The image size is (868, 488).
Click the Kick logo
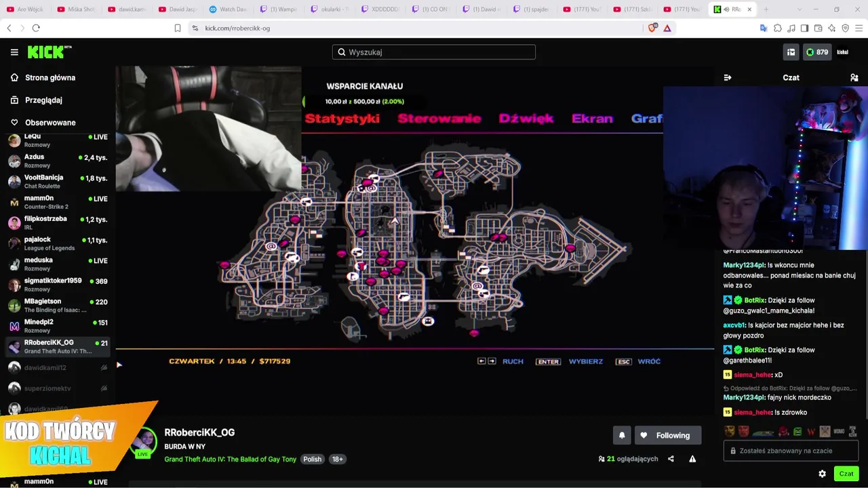[x=49, y=52]
